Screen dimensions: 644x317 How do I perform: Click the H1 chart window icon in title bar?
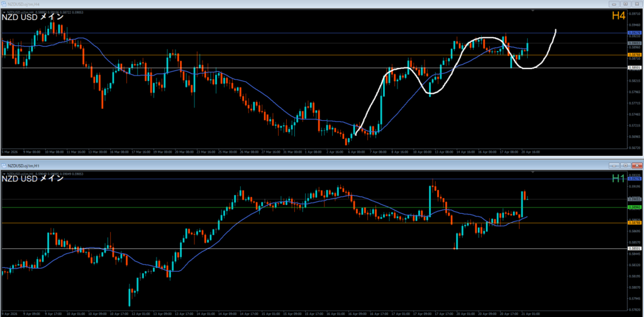[4, 164]
